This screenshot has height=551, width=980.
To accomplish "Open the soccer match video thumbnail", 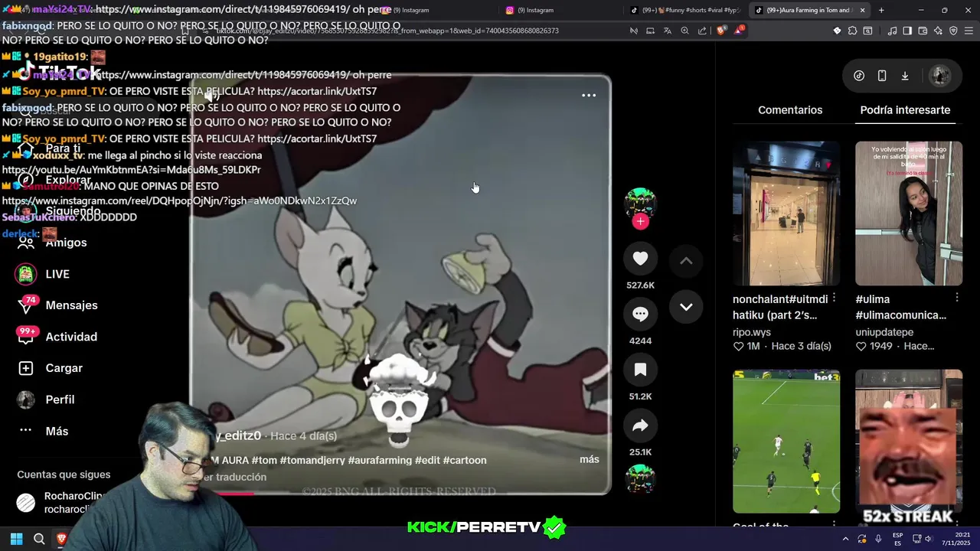I will click(786, 442).
